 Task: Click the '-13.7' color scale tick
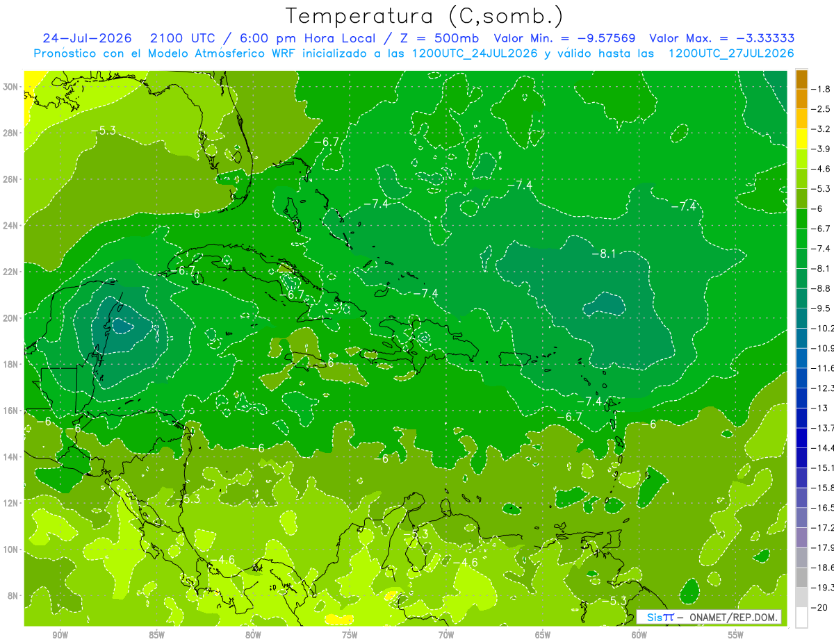[x=824, y=427]
